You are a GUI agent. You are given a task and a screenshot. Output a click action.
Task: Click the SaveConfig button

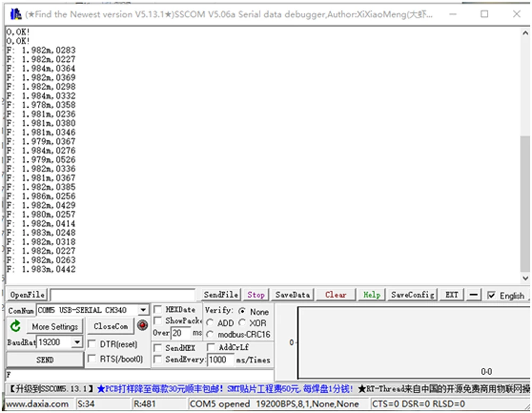coord(413,294)
